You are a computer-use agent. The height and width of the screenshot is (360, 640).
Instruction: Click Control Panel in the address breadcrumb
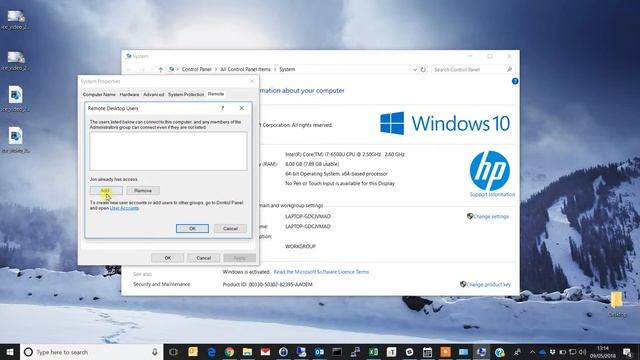(196, 69)
